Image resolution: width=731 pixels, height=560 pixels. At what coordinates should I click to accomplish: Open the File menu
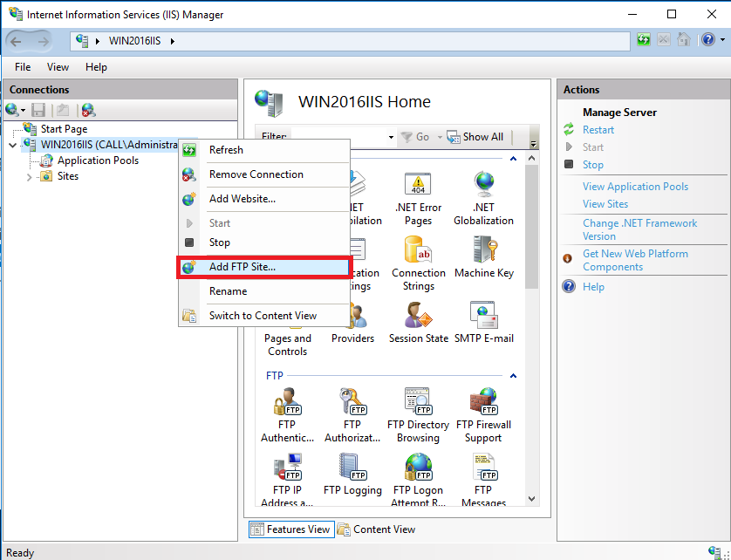tap(23, 67)
